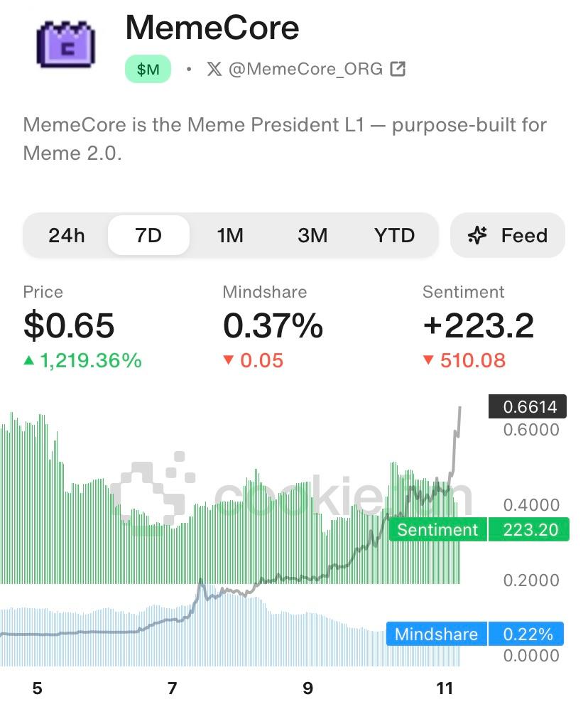
Task: Click the red Mindshare decrease arrow
Action: 229,361
